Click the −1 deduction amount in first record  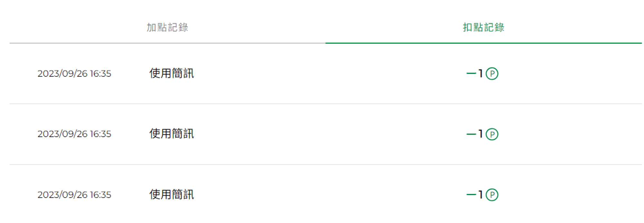click(x=474, y=73)
